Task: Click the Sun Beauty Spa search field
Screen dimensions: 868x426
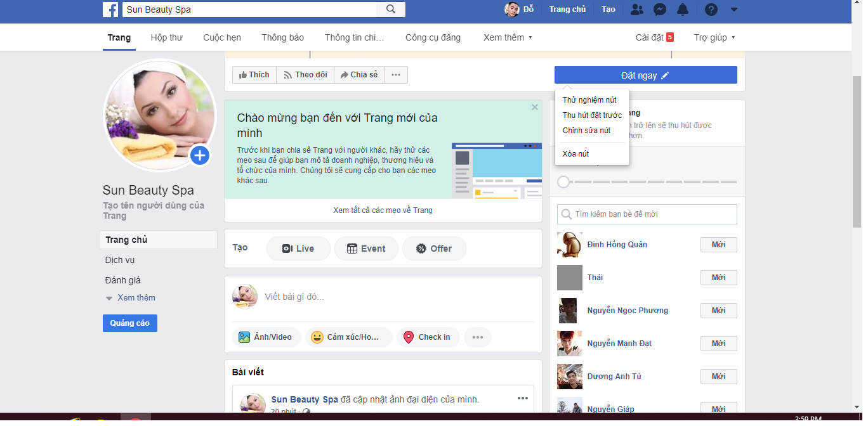Action: [x=249, y=10]
